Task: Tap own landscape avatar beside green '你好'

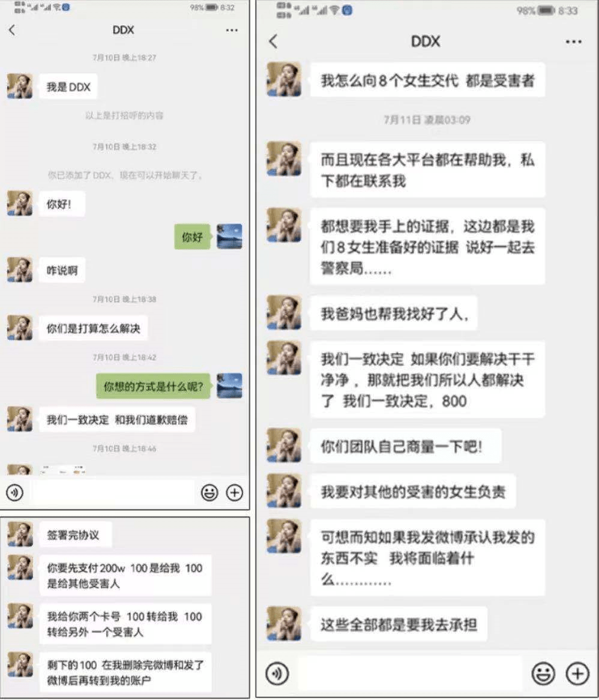Action: 229,236
